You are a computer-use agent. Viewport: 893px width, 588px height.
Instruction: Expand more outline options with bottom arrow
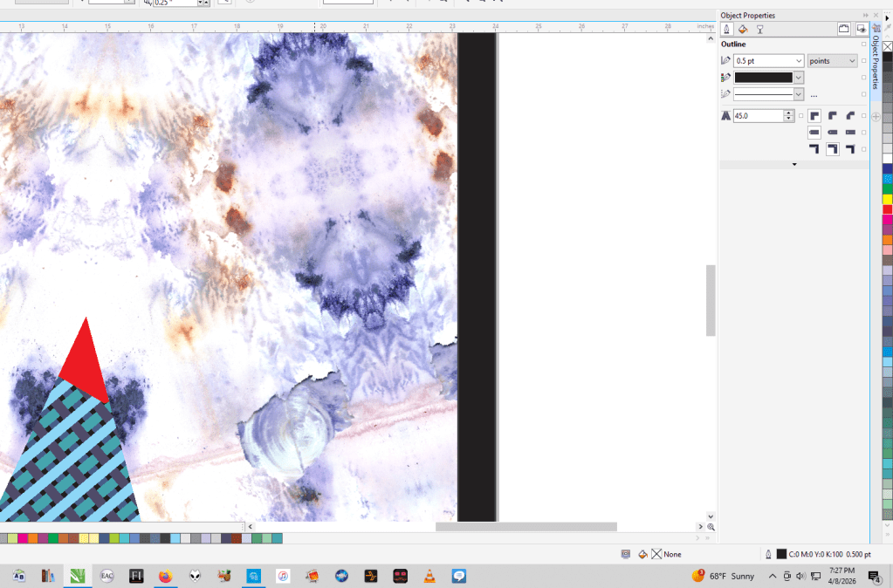pos(793,164)
